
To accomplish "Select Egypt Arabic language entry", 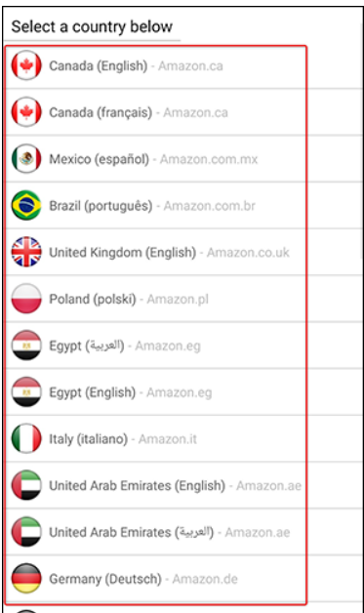I will coord(155,346).
